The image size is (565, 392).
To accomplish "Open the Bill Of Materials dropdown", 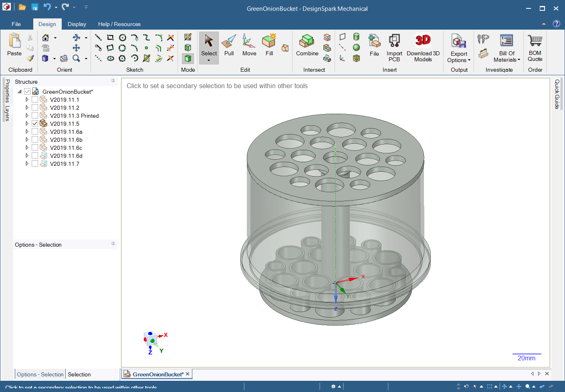I will tap(519, 60).
